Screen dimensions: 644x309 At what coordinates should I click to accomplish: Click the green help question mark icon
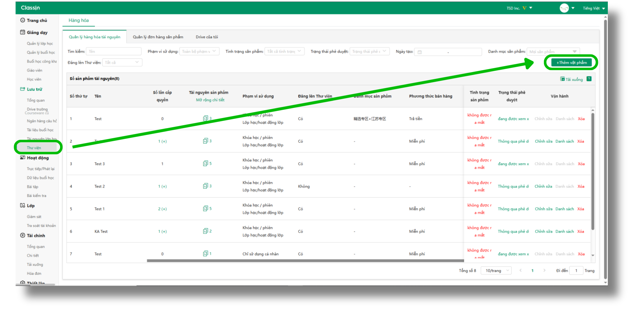pyautogui.click(x=589, y=79)
